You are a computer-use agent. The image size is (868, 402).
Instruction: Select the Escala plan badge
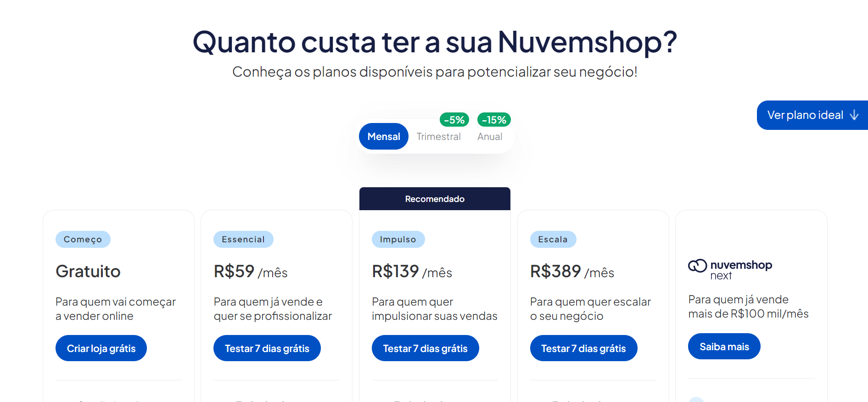tap(553, 239)
